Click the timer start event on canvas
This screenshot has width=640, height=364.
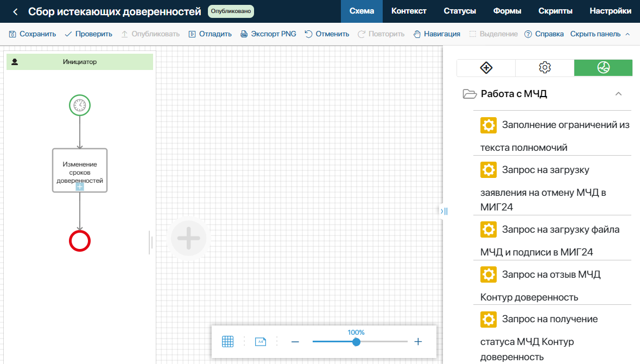coord(80,105)
